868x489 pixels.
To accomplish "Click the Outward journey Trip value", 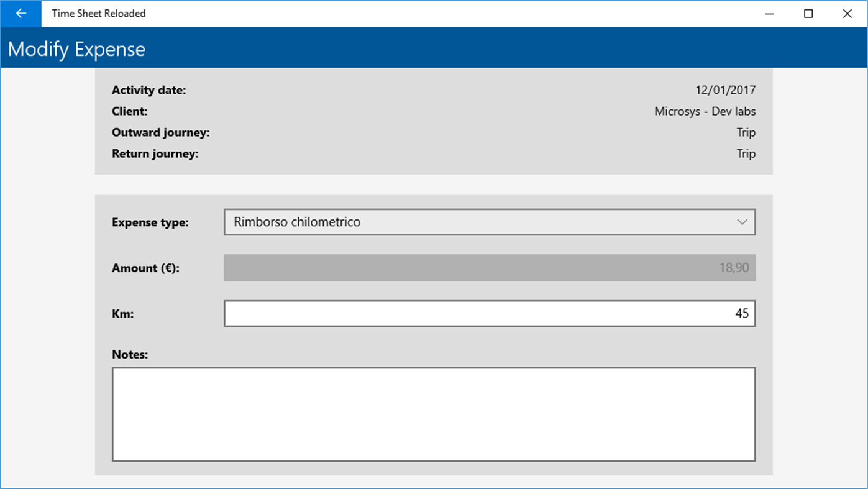I will click(746, 132).
